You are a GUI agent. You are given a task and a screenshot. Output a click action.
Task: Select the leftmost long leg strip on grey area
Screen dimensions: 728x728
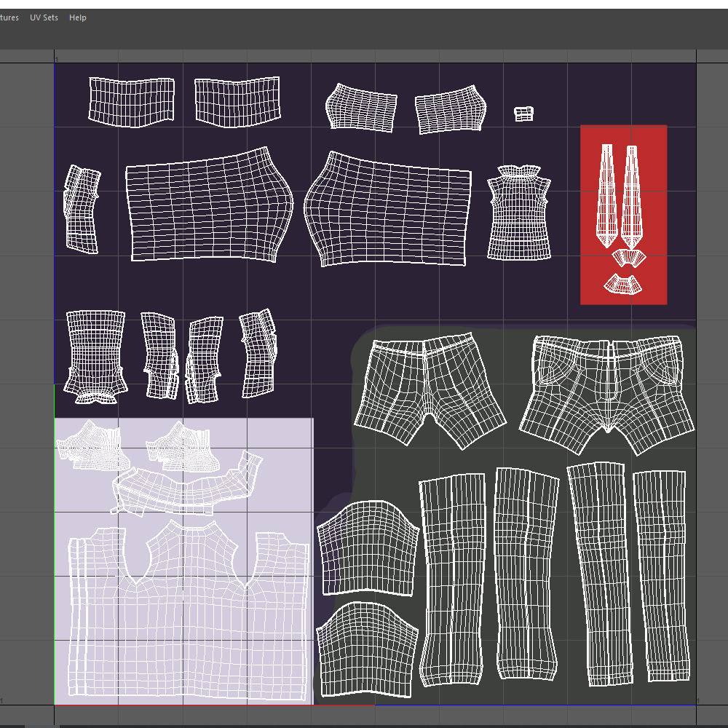(x=453, y=580)
